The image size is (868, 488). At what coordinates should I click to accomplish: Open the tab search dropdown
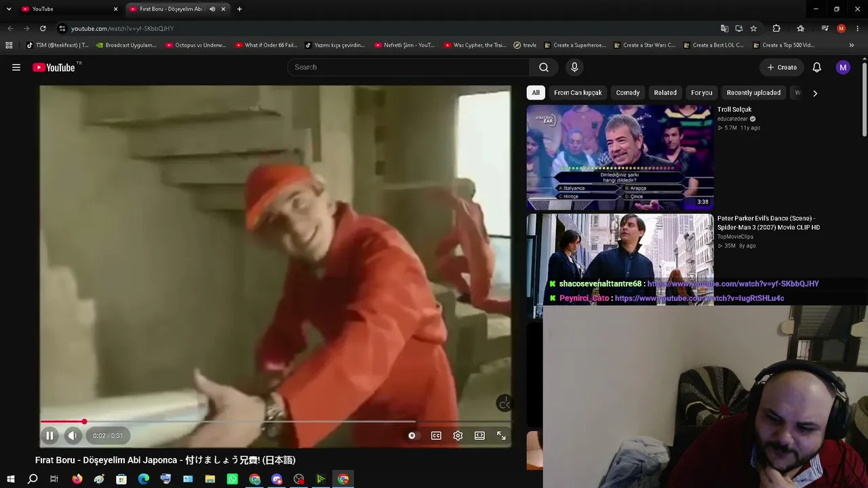click(x=9, y=9)
